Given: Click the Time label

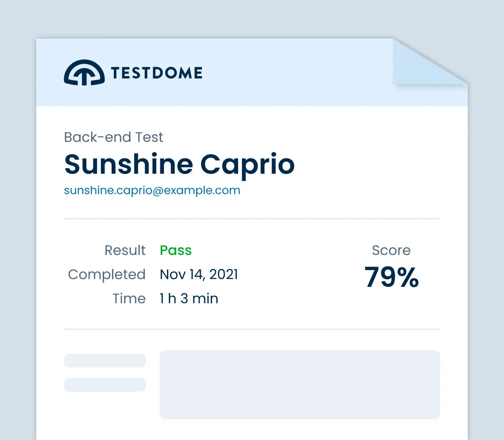Looking at the screenshot, I should coord(129,298).
